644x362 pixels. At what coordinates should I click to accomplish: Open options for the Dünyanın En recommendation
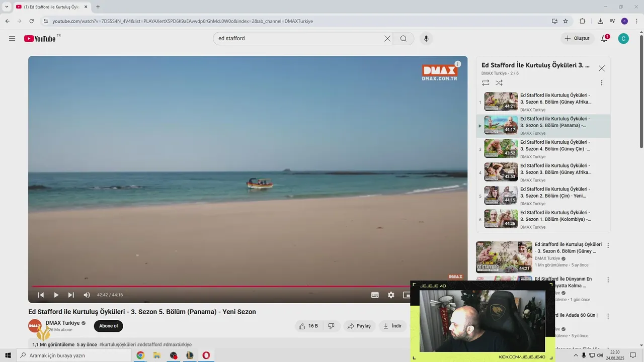[x=608, y=280]
